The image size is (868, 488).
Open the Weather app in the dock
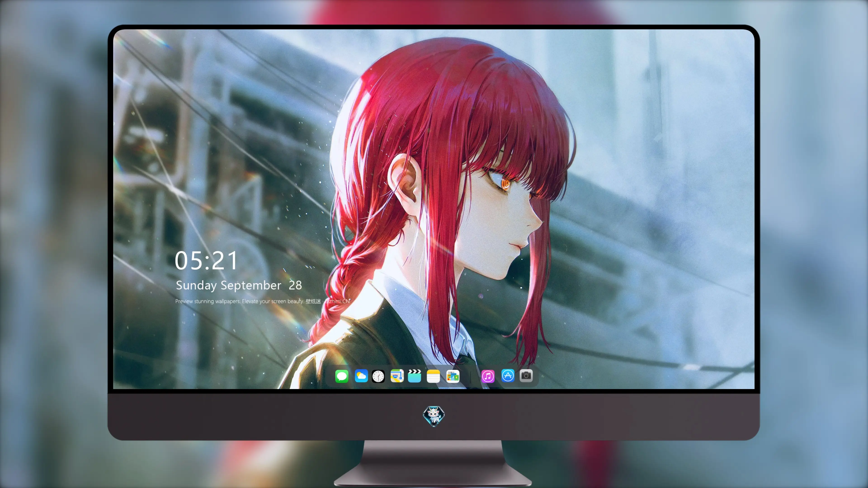(361, 376)
